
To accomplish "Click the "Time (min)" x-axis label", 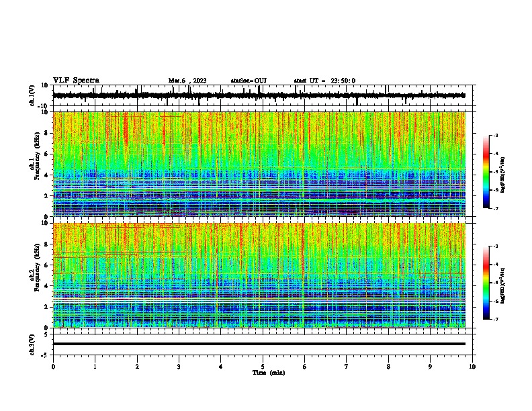I will tap(269, 373).
